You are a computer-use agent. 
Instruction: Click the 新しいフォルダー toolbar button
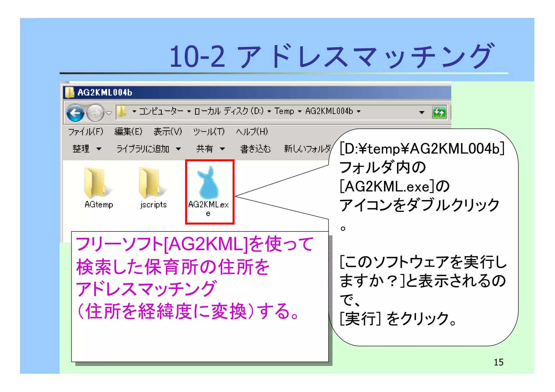tap(307, 149)
